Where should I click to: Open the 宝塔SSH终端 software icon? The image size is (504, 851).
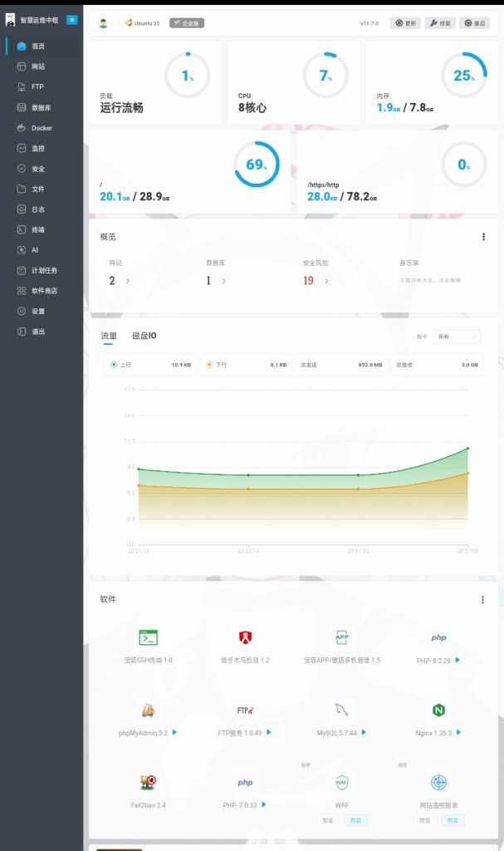tap(149, 637)
